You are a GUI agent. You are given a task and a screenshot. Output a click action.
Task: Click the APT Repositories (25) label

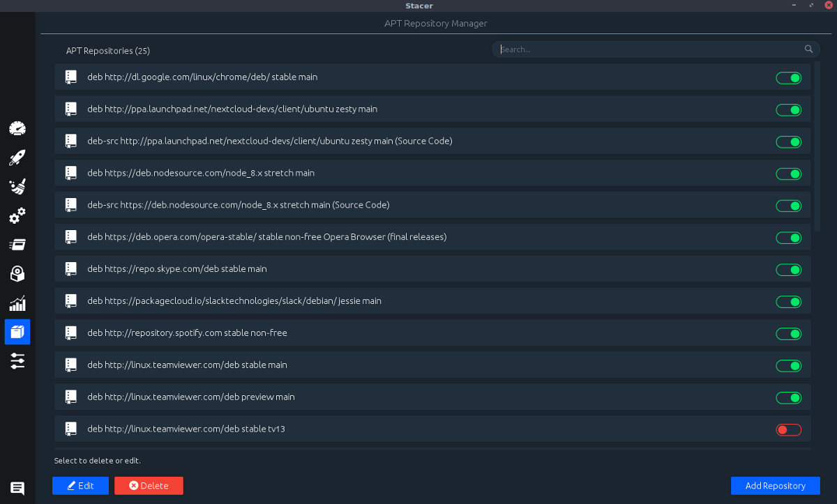point(108,51)
